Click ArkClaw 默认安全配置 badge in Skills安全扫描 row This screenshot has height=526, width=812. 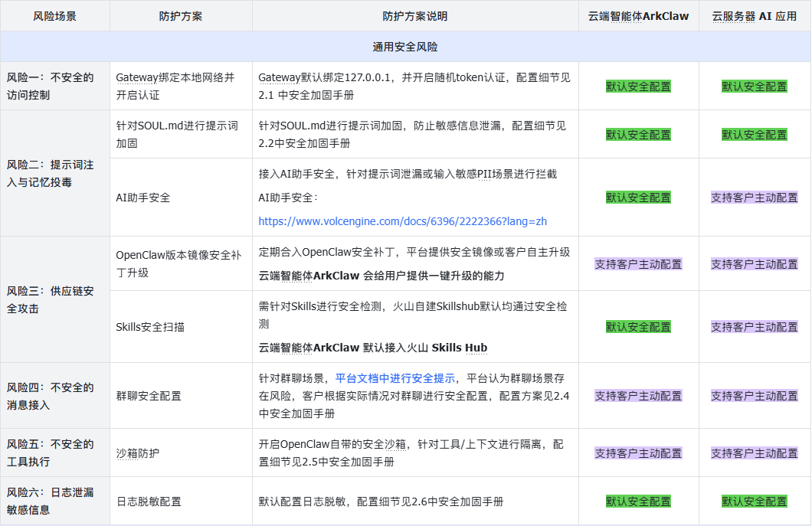(639, 327)
